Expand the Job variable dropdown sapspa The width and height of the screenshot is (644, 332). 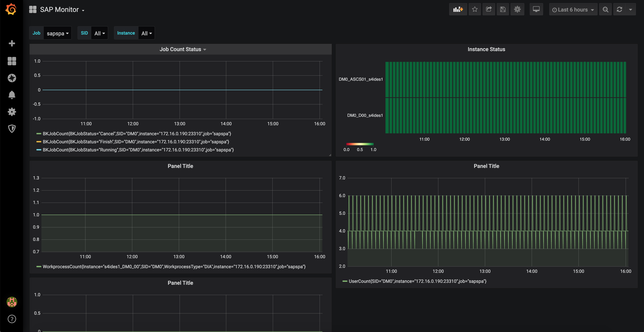pyautogui.click(x=58, y=33)
